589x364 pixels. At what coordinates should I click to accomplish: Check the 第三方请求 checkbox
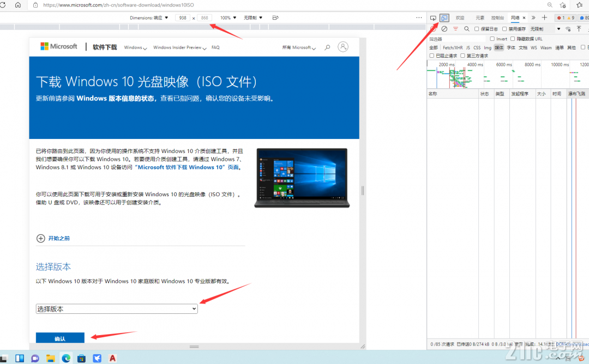click(x=462, y=56)
